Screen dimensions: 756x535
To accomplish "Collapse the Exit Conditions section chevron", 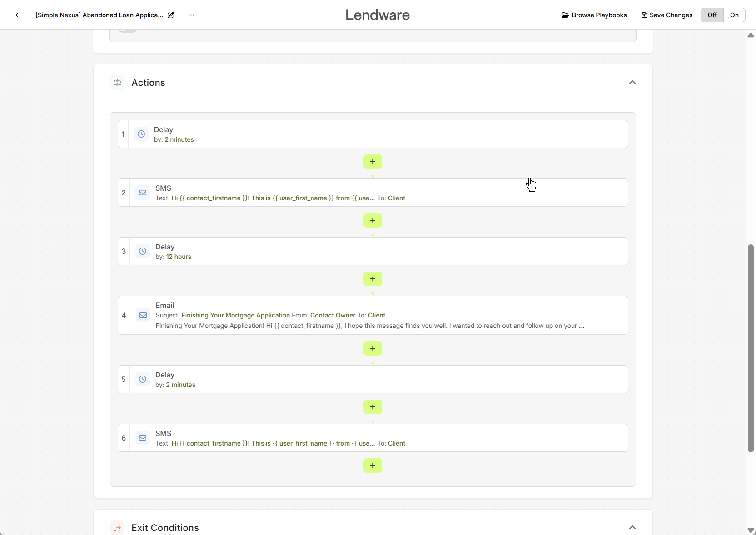I will point(632,527).
